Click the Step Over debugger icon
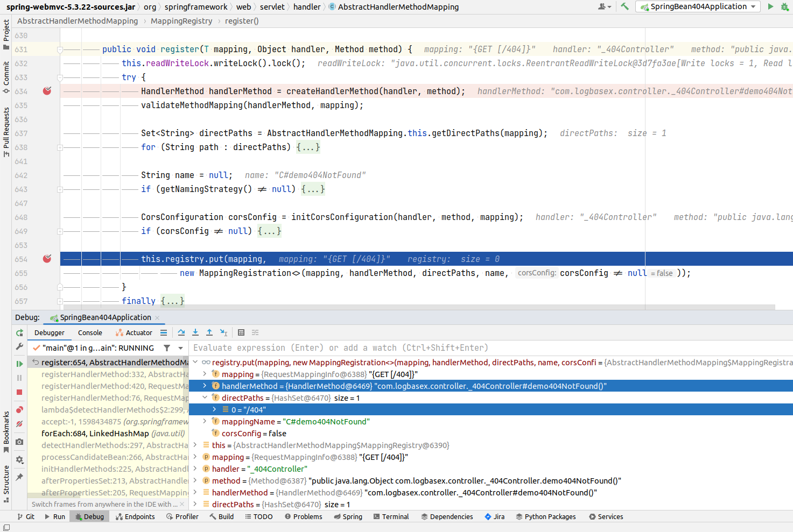The image size is (793, 532). pos(181,332)
